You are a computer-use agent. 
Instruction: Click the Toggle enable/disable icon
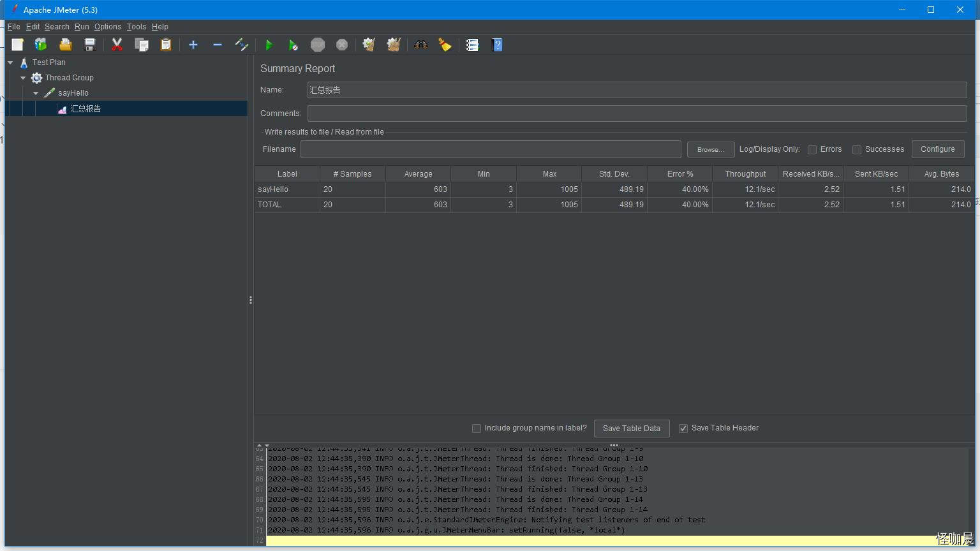point(242,45)
